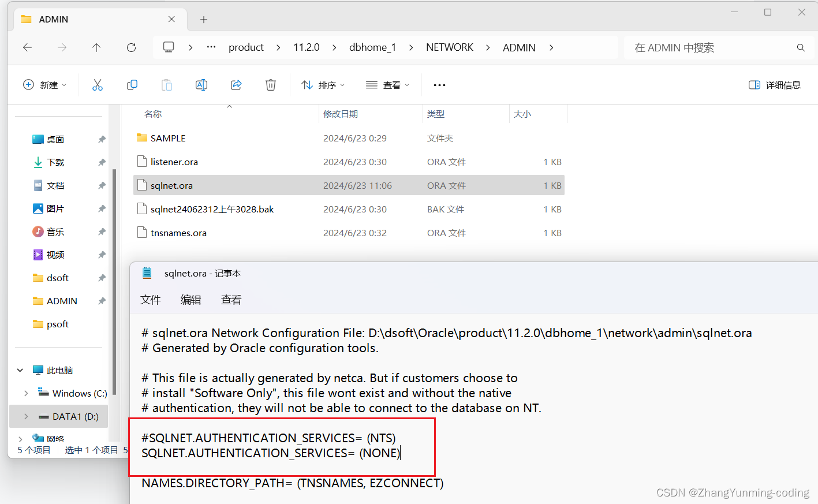Expand Windows (C:) in the sidebar
The height and width of the screenshot is (504, 818).
(26, 393)
